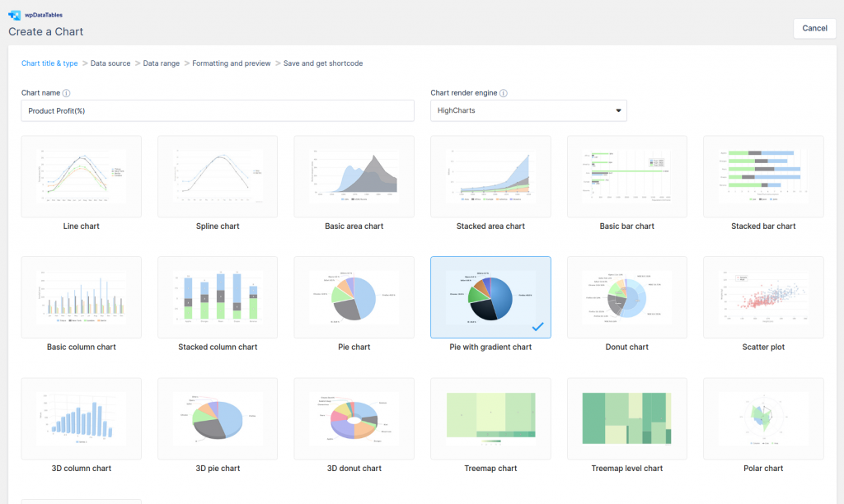The height and width of the screenshot is (504, 844).
Task: Go to the Data source step
Action: [x=110, y=63]
